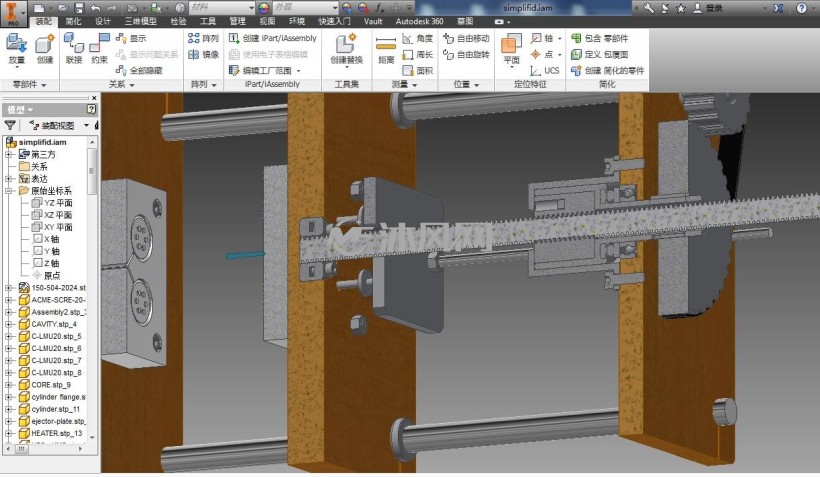Click the Open file folder icon
Viewport: 820px width, 477px height.
(x=63, y=8)
